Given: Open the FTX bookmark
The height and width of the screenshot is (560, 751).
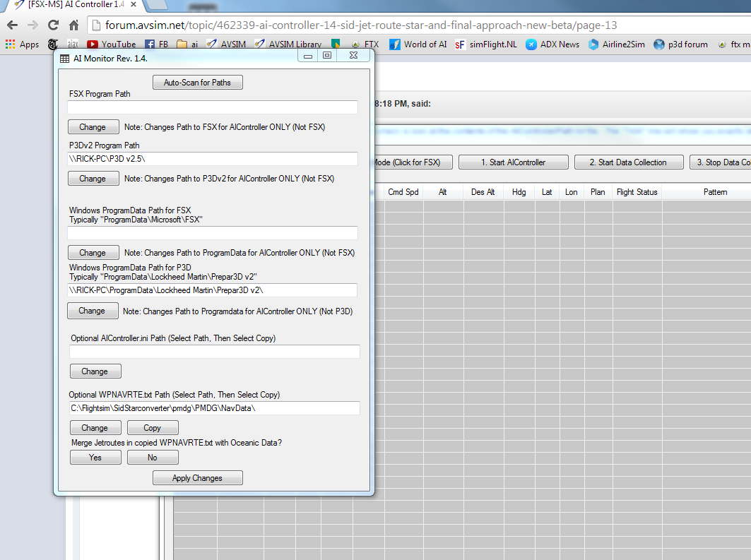Looking at the screenshot, I should [365, 44].
